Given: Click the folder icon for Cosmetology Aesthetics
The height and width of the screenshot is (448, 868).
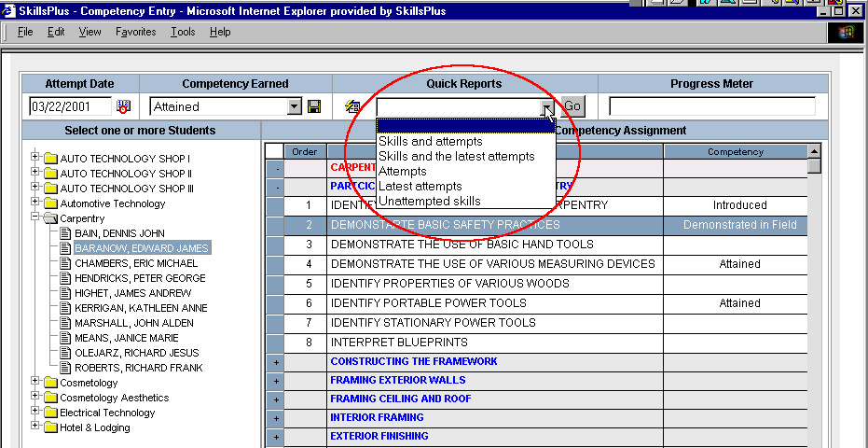Looking at the screenshot, I should tap(51, 398).
